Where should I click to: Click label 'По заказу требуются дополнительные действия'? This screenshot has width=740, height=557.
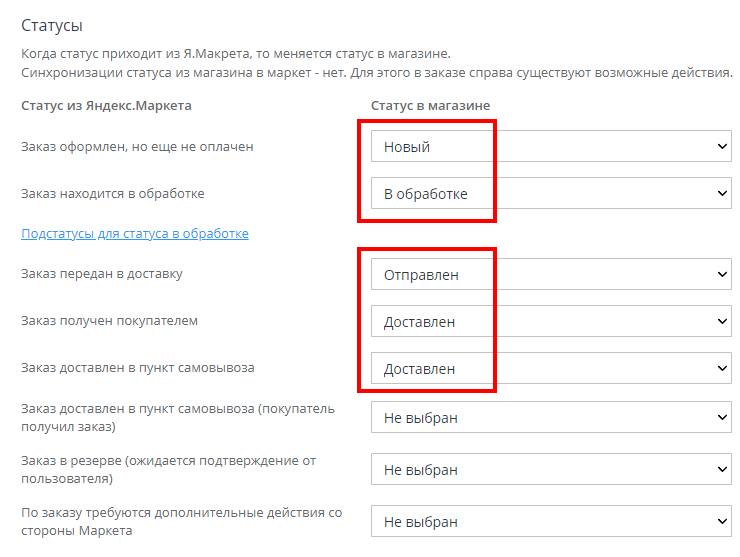181,512
